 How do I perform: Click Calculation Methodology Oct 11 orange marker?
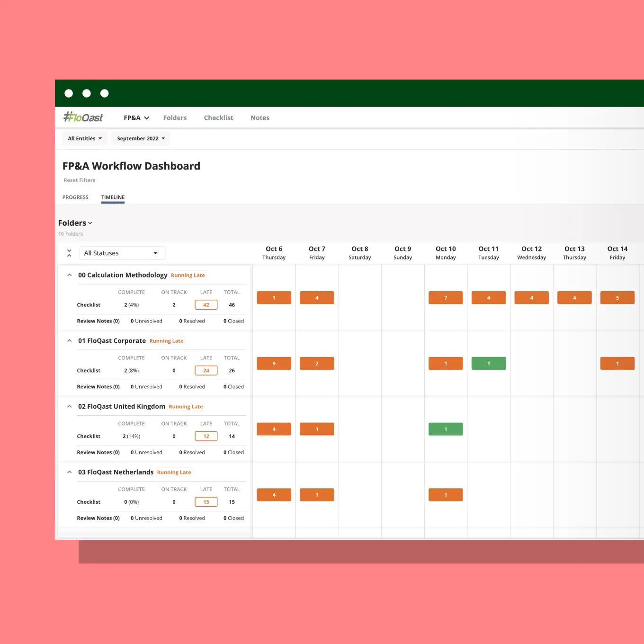click(489, 298)
